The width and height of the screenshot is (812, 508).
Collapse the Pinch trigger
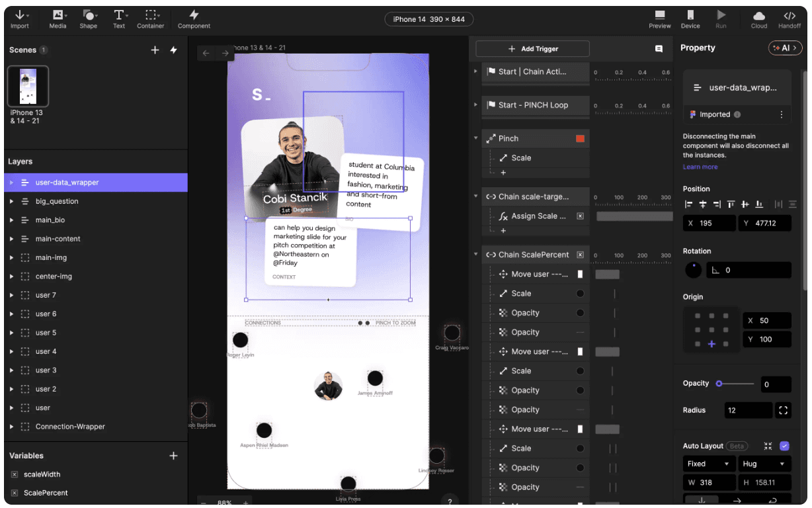pos(475,138)
